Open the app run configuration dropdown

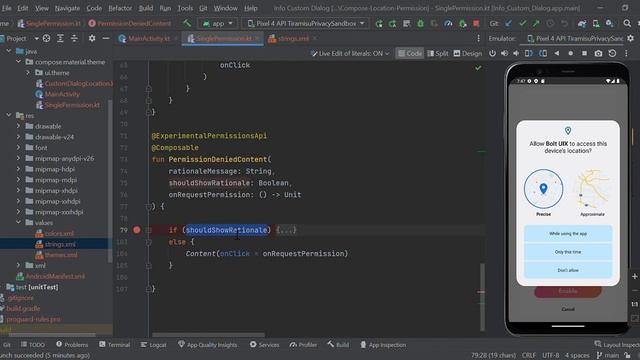(x=218, y=24)
